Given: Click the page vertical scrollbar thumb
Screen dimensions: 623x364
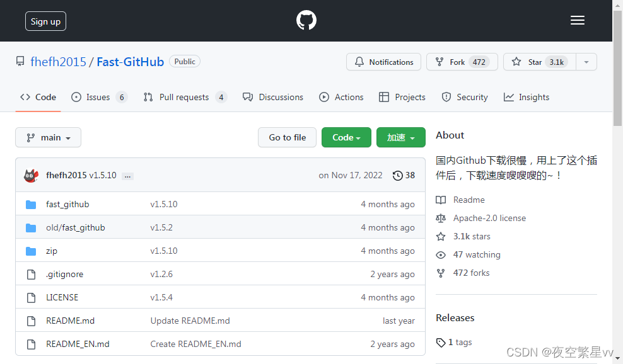Looking at the screenshot, I should [x=617, y=68].
